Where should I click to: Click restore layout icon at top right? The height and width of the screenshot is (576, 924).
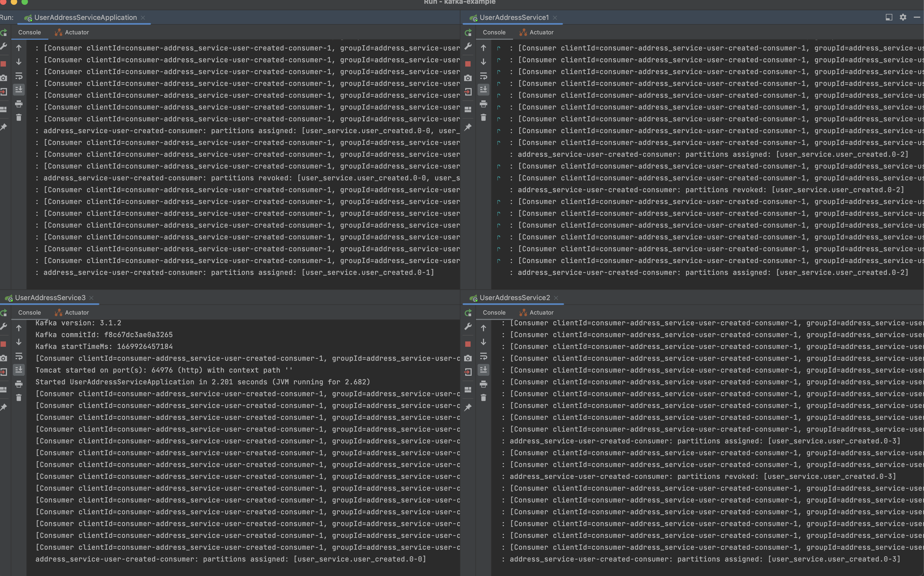coord(889,17)
